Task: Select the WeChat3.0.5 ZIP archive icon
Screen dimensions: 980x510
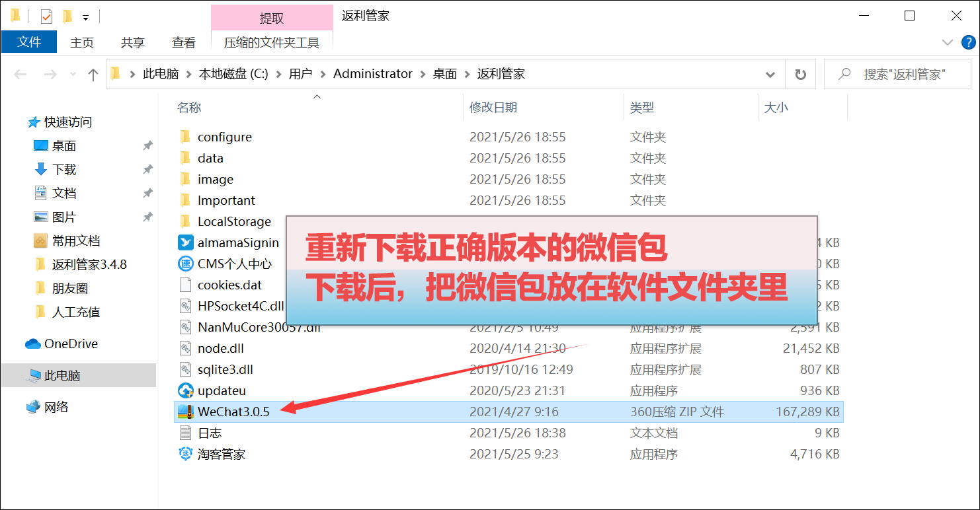Action: tap(185, 412)
